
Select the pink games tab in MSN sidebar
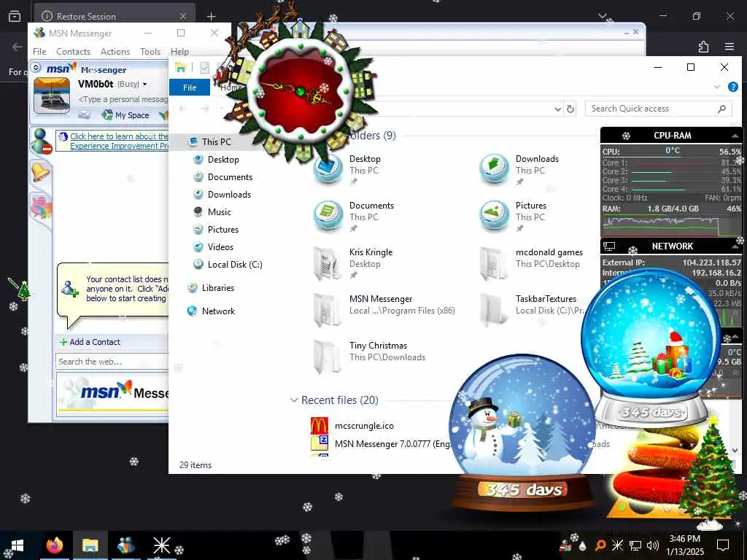pos(41,208)
